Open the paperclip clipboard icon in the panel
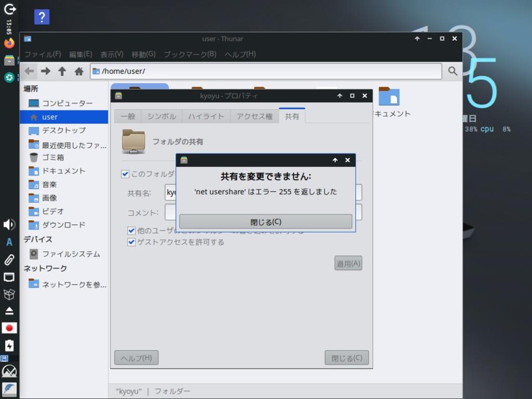The width and height of the screenshot is (532, 399). 9,260
